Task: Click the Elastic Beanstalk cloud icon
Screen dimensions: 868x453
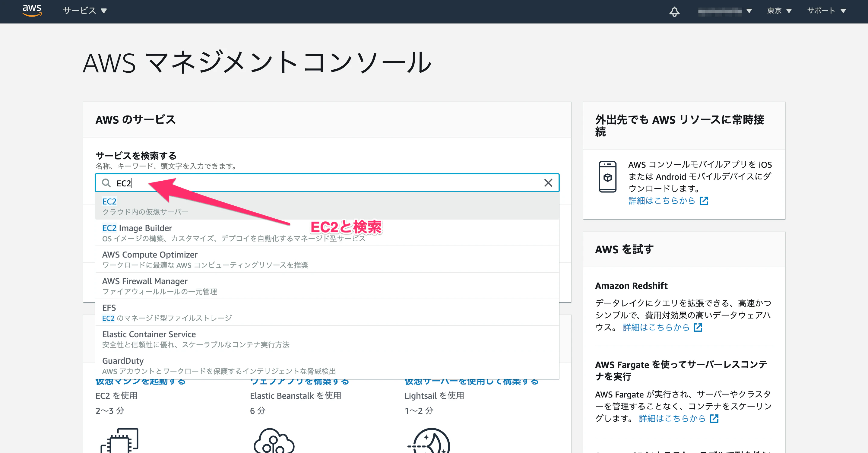Action: tap(274, 441)
